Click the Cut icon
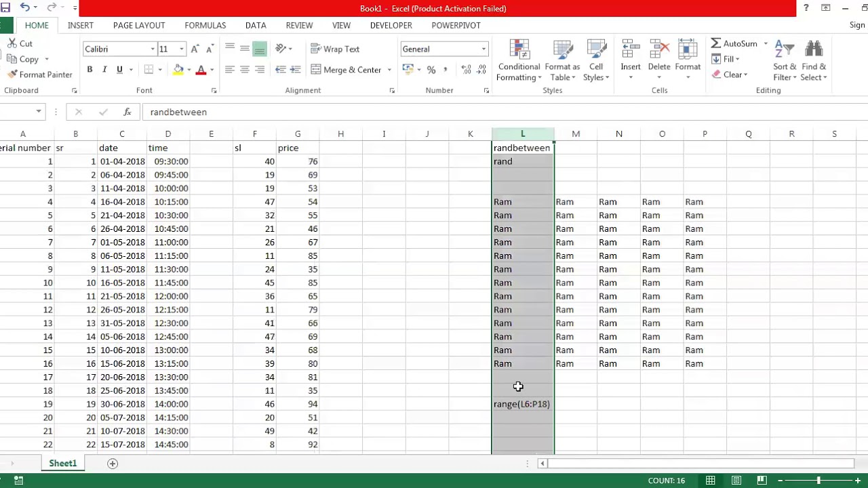The width and height of the screenshot is (868, 488). (x=12, y=43)
